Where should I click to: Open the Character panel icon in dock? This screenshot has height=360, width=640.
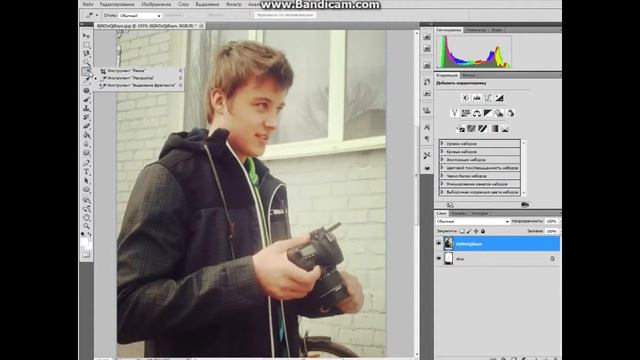point(427,127)
